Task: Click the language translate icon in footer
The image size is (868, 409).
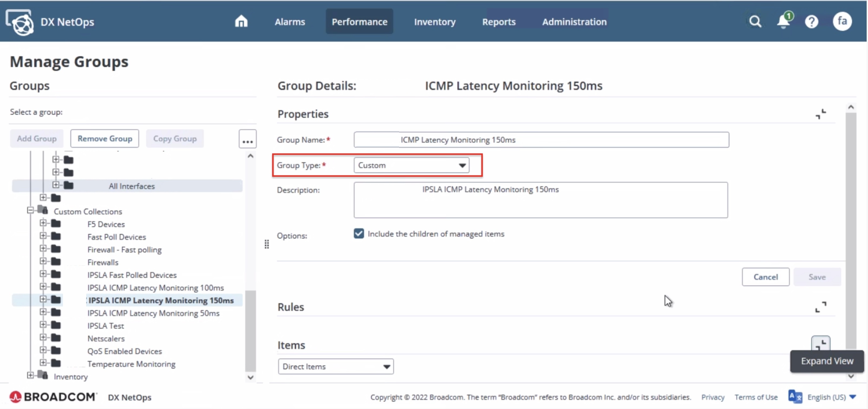Action: (x=795, y=397)
